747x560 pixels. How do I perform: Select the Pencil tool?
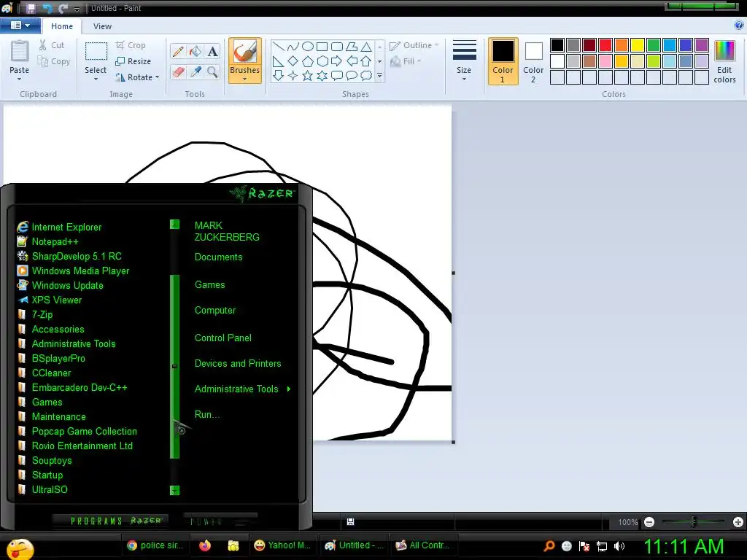tap(178, 52)
